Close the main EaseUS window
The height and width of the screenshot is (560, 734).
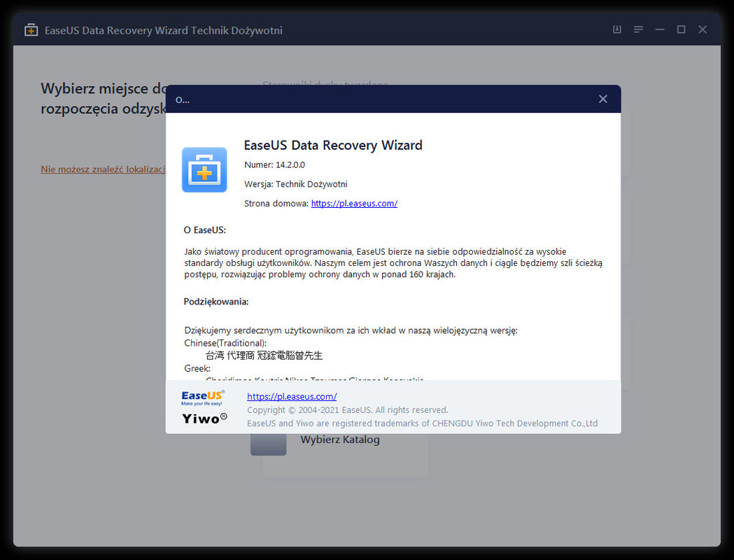tap(703, 29)
